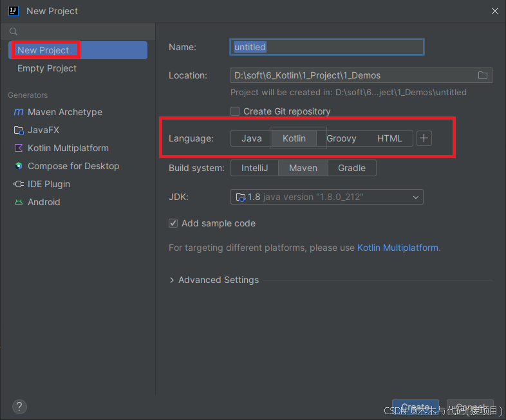Click the search magnifier icon
The height and width of the screenshot is (420, 506).
click(14, 32)
